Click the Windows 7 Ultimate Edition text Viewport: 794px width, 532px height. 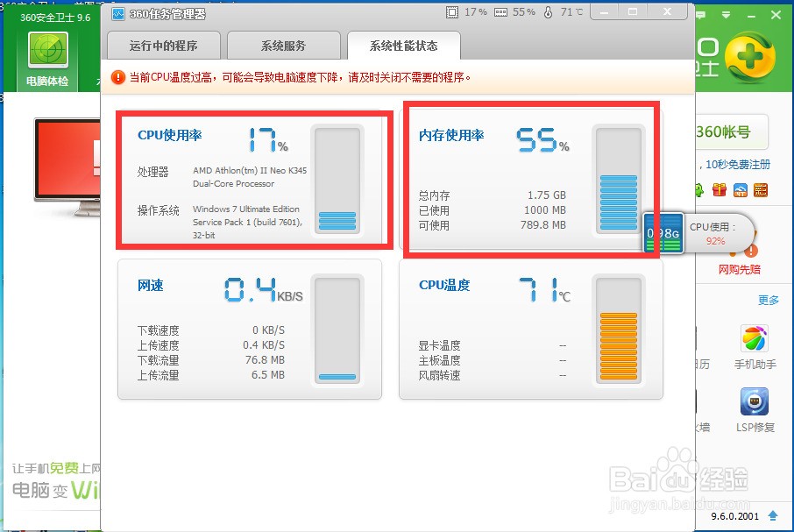coord(248,222)
